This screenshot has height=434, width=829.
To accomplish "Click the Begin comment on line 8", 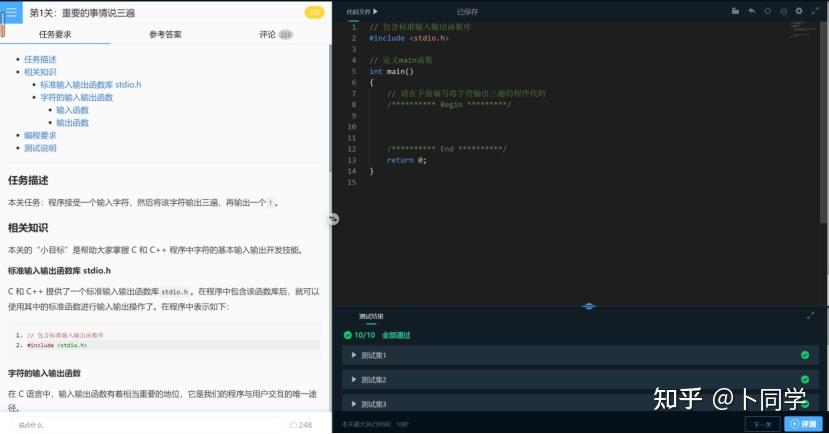I will click(x=449, y=105).
